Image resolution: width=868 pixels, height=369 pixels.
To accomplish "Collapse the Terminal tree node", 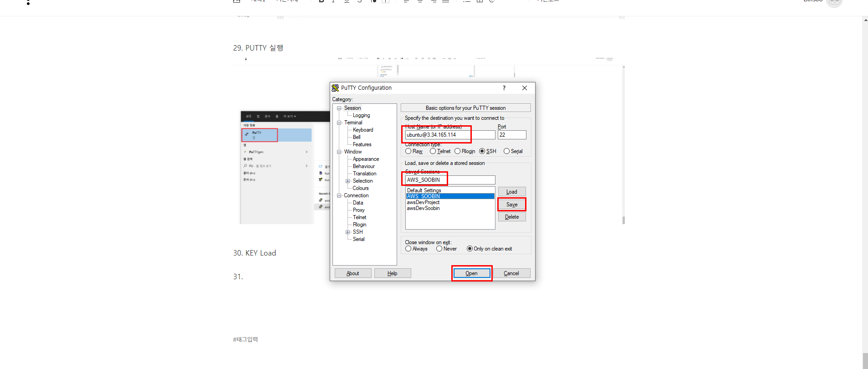I will pos(339,123).
